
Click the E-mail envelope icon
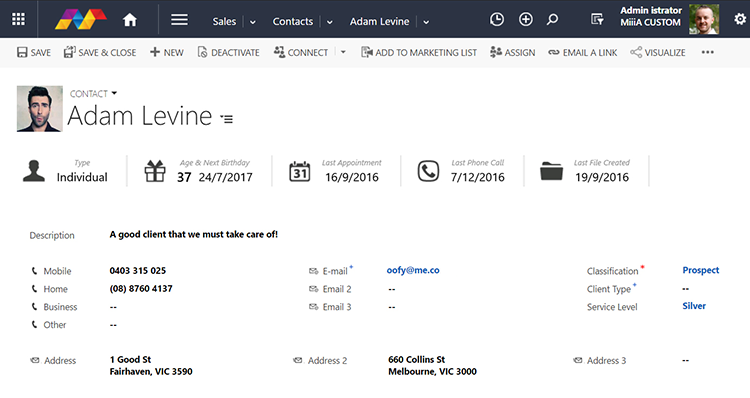tap(313, 271)
